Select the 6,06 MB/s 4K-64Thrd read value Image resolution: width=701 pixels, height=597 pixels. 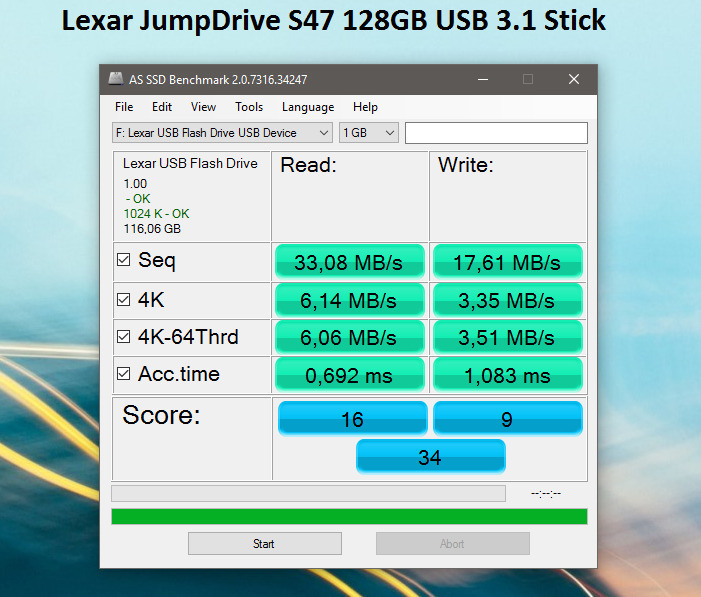(350, 337)
